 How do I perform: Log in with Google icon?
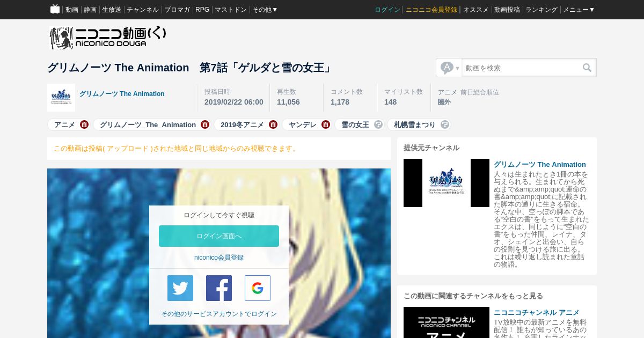click(258, 288)
